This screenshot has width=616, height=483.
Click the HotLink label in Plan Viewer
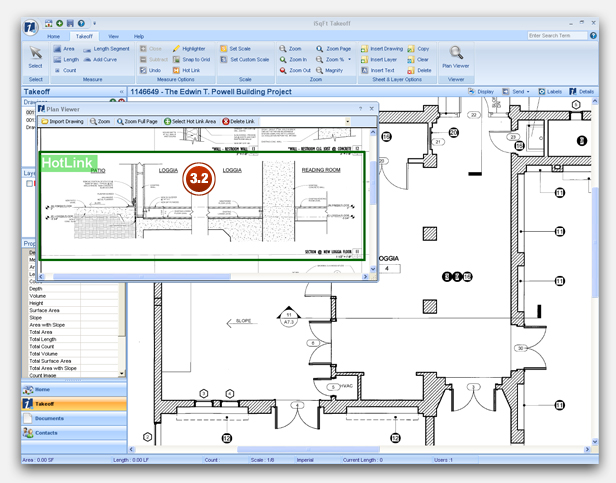[67, 163]
